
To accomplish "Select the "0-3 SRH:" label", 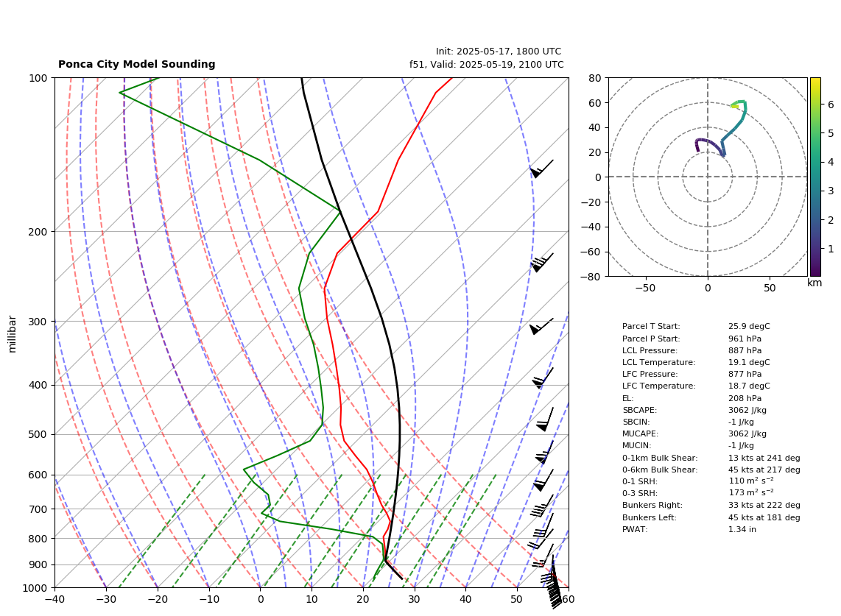I will [640, 493].
